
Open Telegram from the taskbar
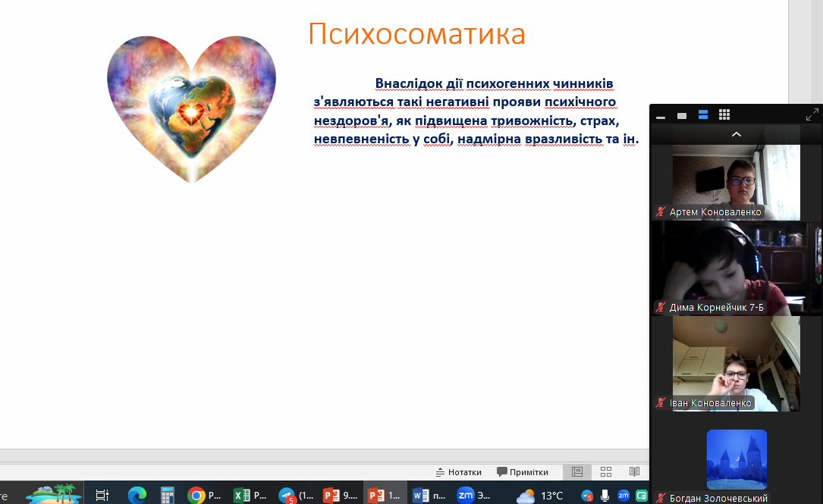[x=296, y=495]
